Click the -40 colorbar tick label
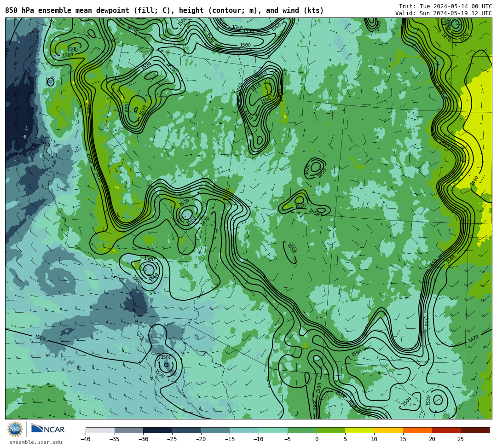Image resolution: width=497 pixels, height=448 pixels. pyautogui.click(x=85, y=439)
